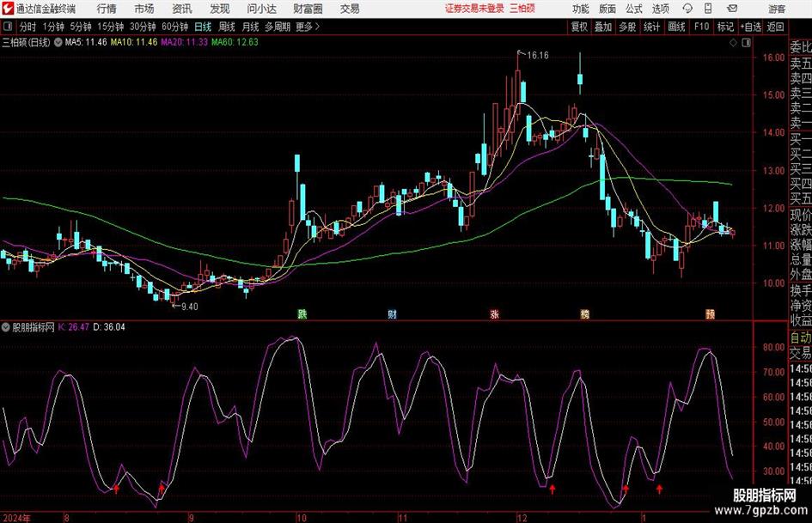
Task: Click the 叠加 overlay button
Action: click(x=603, y=27)
